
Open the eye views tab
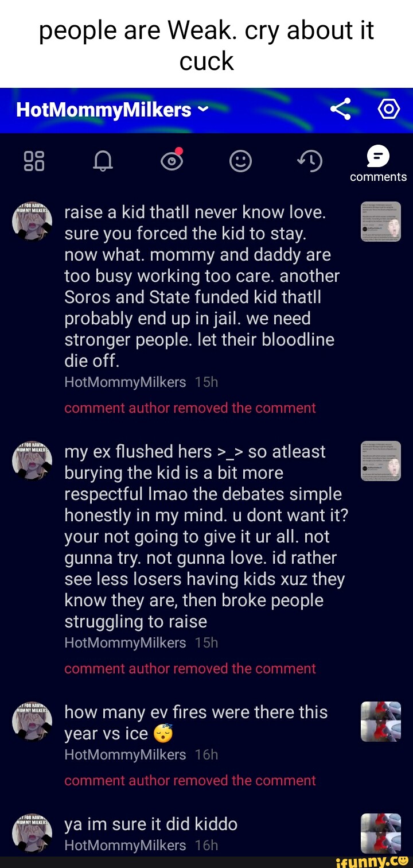tap(172, 161)
